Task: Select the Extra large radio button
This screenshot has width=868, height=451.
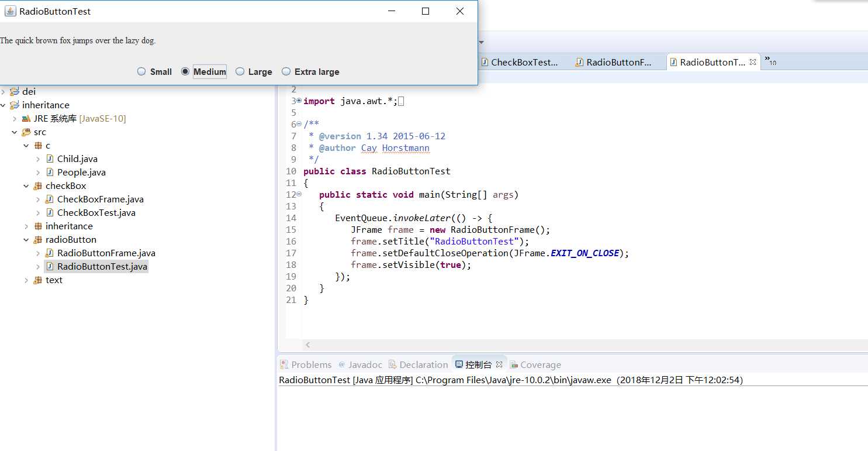Action: (286, 71)
